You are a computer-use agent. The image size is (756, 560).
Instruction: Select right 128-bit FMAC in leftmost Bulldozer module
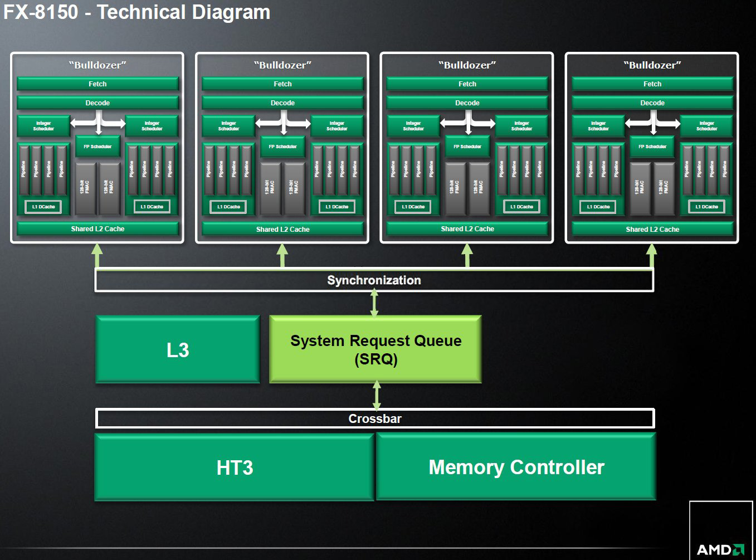click(x=110, y=188)
